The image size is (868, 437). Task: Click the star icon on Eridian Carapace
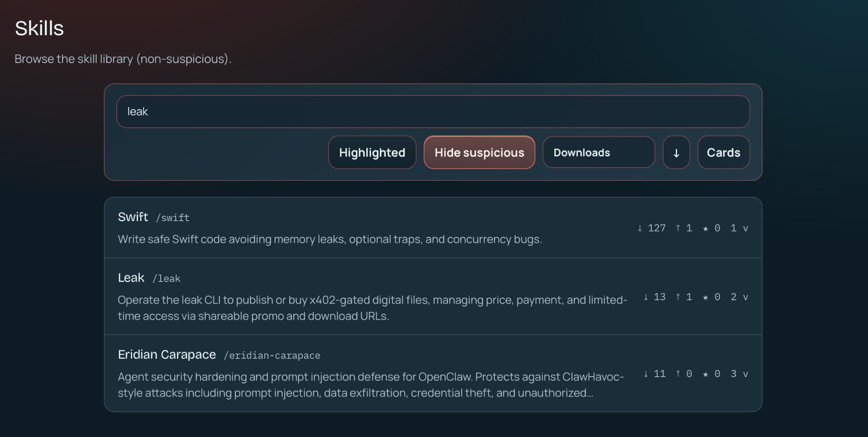[705, 373]
